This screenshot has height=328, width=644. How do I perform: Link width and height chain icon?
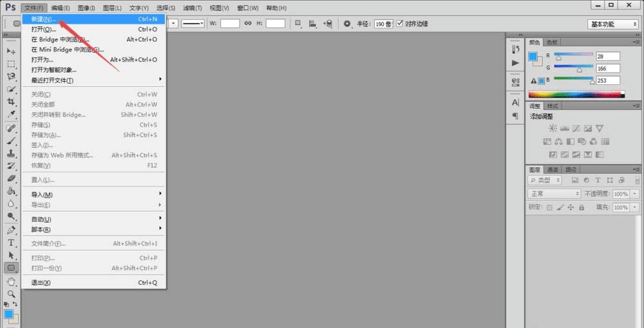point(248,23)
